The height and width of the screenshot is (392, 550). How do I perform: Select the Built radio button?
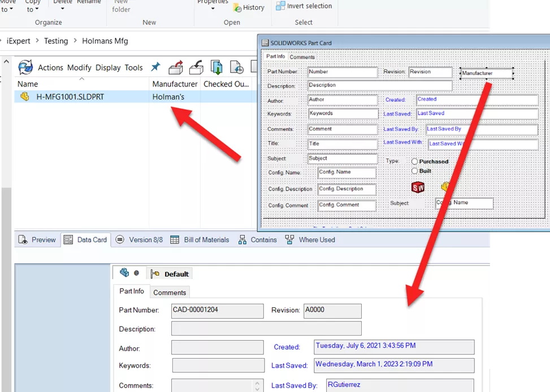coord(414,171)
